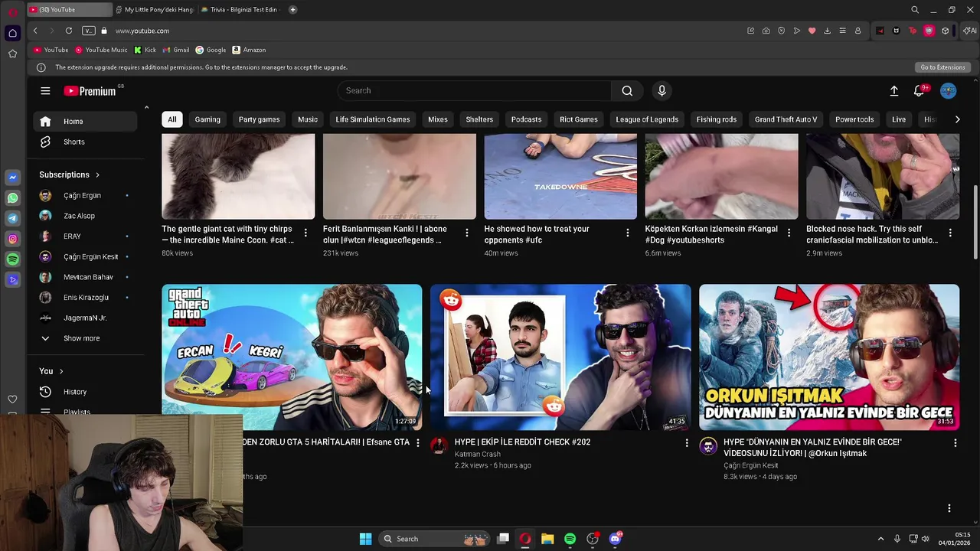980x551 pixels.
Task: Open the Orkun Işıtmak video thumbnail
Action: (829, 357)
